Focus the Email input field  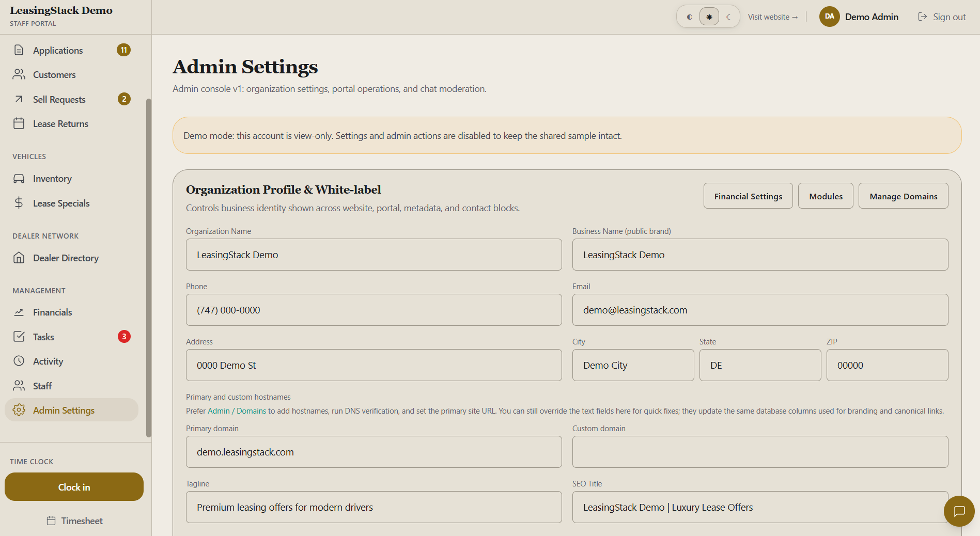point(760,310)
